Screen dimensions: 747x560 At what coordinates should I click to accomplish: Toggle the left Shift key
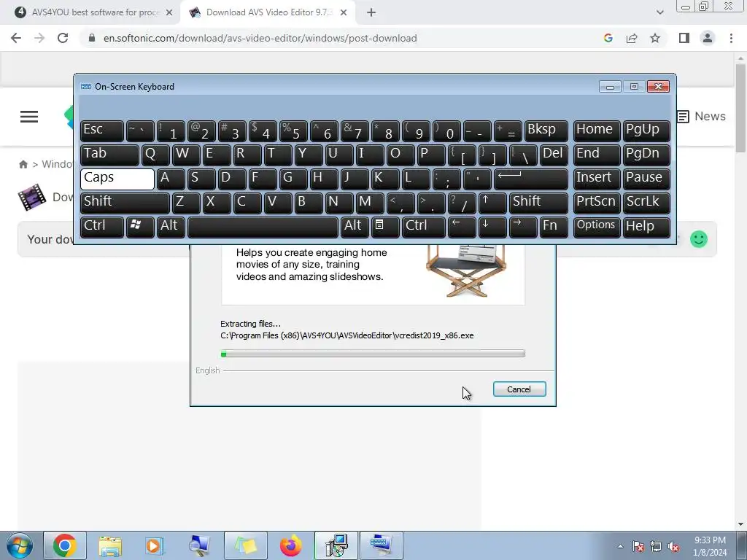[x=125, y=203]
